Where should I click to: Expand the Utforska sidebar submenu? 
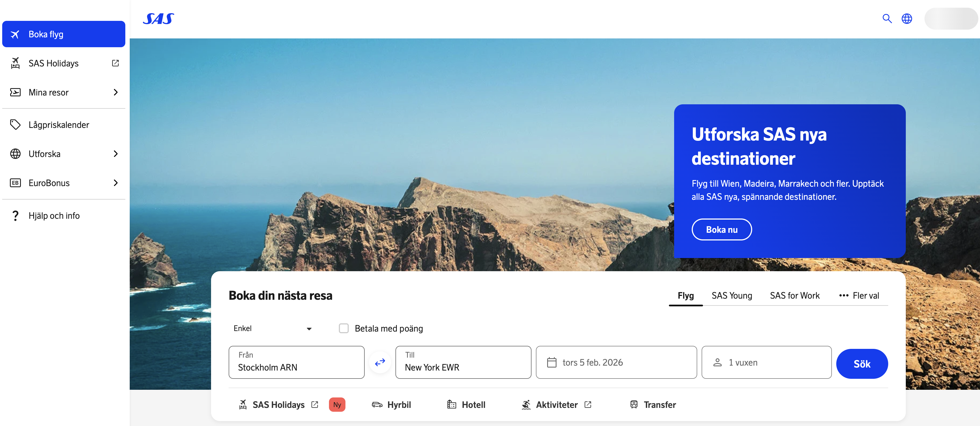point(116,154)
